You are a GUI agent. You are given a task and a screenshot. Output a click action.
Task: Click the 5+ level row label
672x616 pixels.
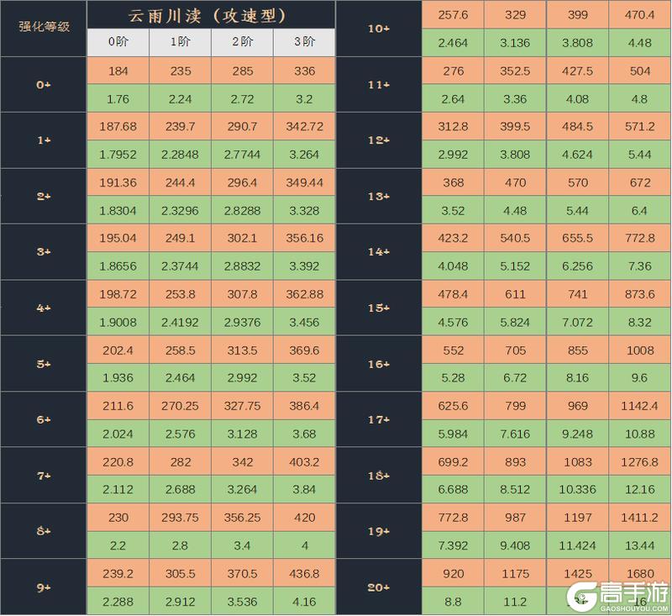[44, 364]
